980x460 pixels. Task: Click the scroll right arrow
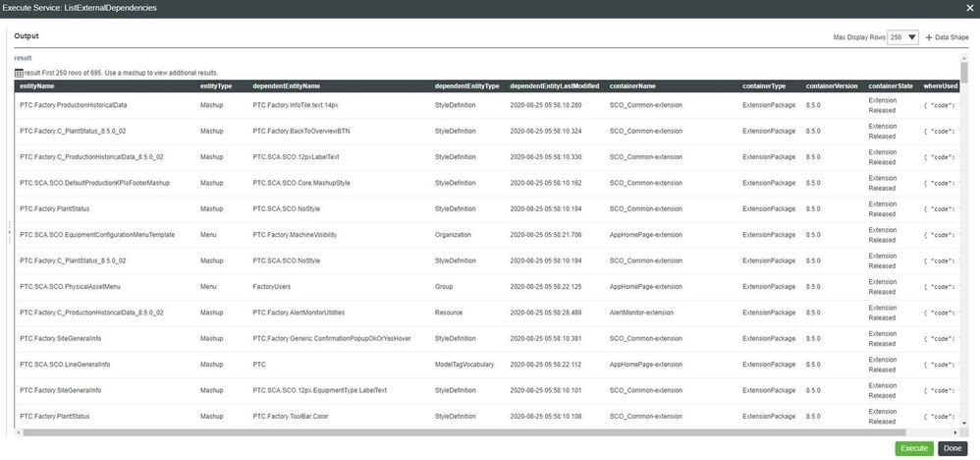pyautogui.click(x=955, y=432)
